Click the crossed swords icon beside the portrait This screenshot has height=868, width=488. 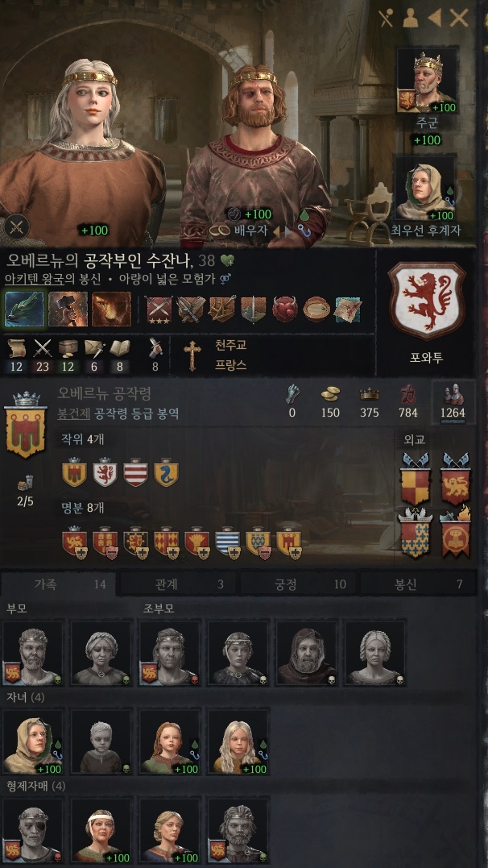16,227
